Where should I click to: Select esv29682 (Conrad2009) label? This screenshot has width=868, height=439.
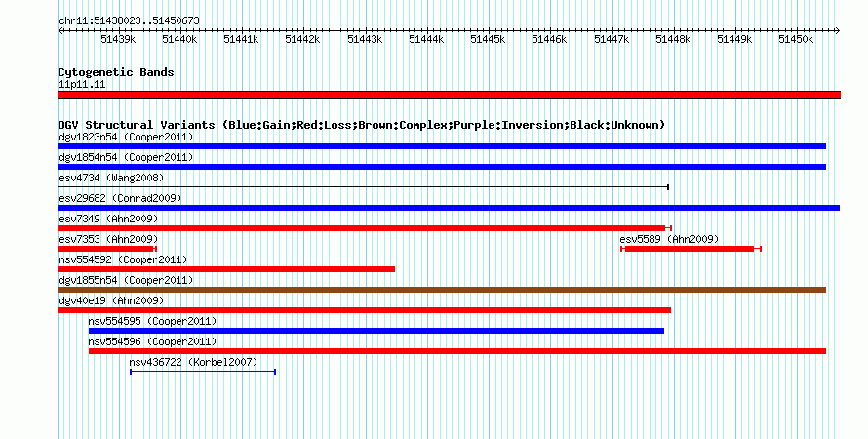point(120,198)
